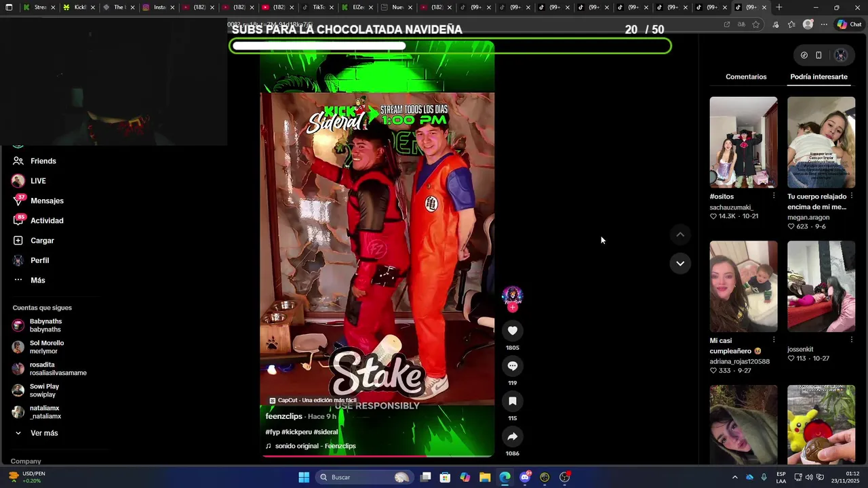Open options menu for Mi casi cumpleañero video
Viewport: 868px width, 488px height.
click(x=774, y=340)
